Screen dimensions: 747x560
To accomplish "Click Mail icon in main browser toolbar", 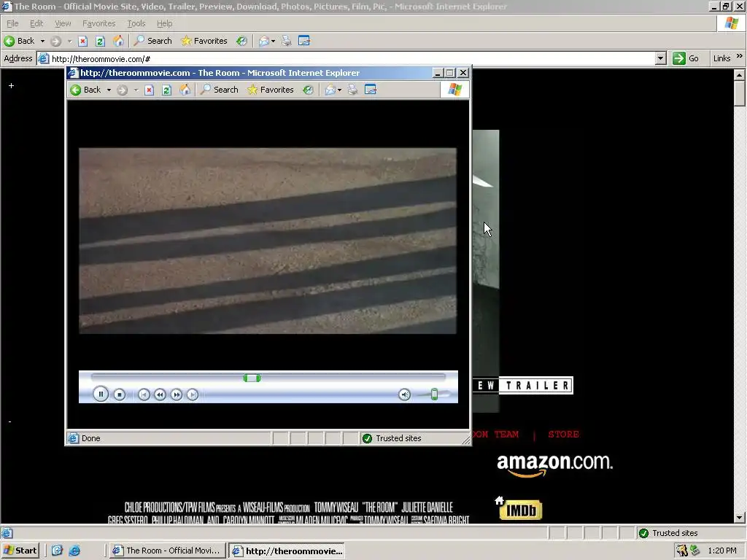I will click(x=264, y=41).
